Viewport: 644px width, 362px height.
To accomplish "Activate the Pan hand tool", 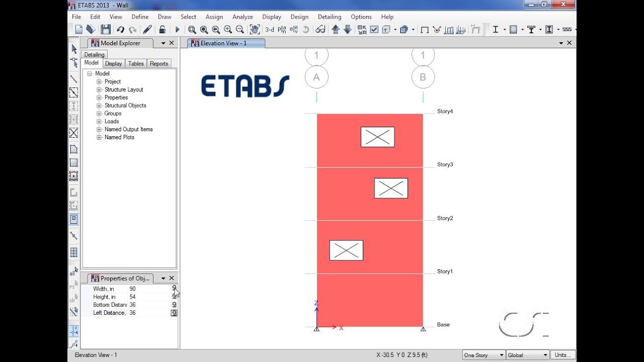I will [x=255, y=30].
